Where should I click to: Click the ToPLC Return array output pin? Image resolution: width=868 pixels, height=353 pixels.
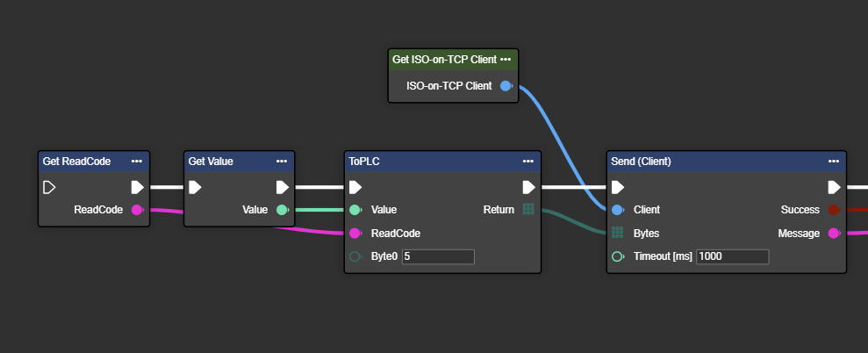click(528, 210)
